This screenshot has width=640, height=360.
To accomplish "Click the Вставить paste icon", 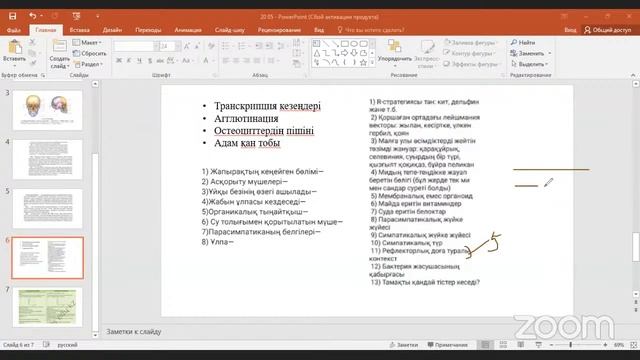I will 15,47.
